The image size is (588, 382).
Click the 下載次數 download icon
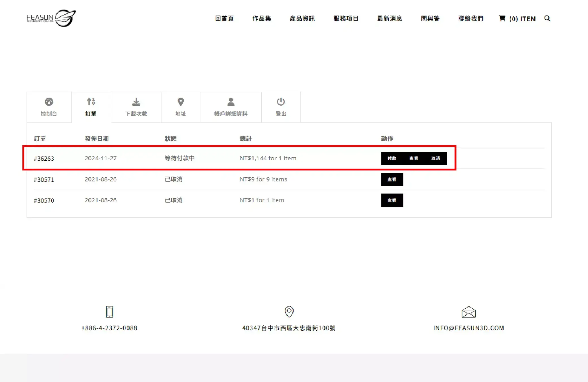coord(136,102)
